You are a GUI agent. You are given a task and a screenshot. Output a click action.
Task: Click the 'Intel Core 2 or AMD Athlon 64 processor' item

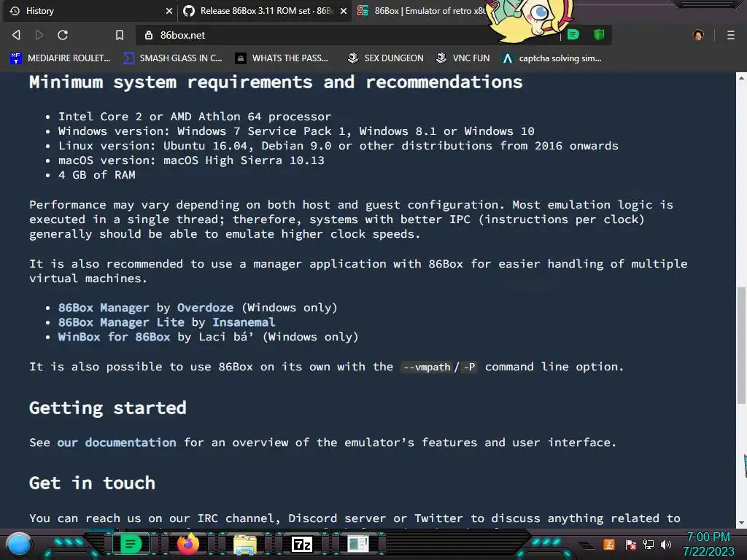click(x=194, y=117)
